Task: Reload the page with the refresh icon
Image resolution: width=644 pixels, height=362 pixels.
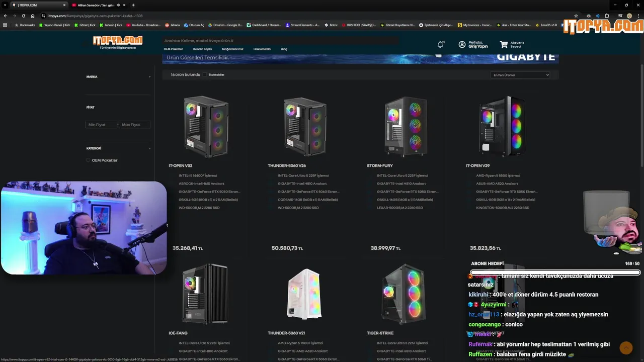Action: [x=23, y=16]
